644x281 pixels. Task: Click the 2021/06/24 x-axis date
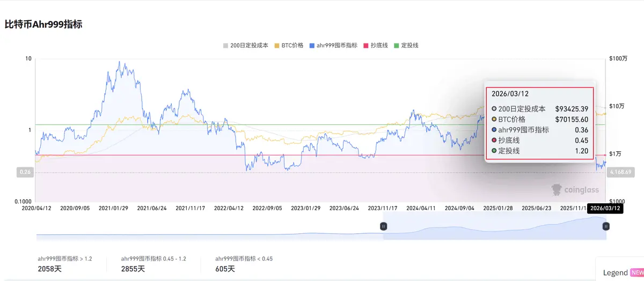(152, 208)
